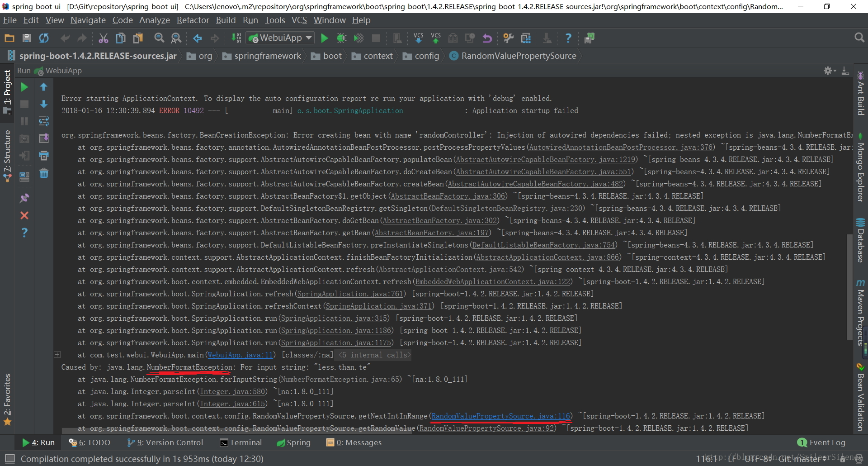Rerun WebuiApp in Run panel
This screenshot has width=868, height=466.
click(x=24, y=87)
